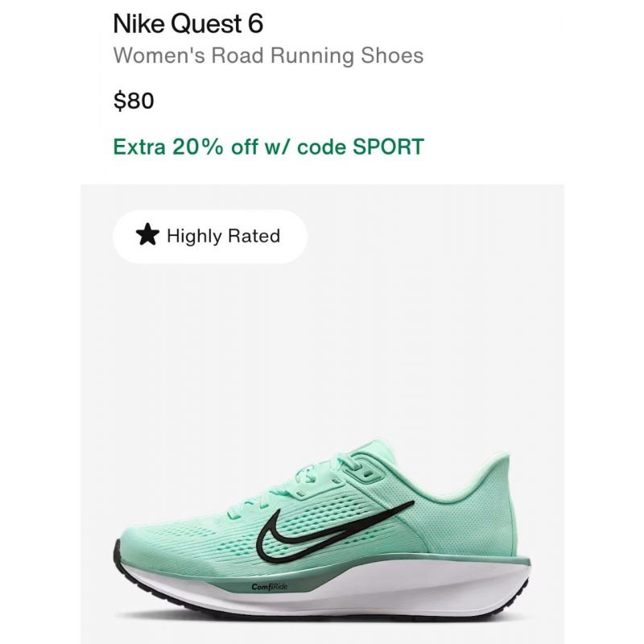Click the star icon in Highly Rated badge
The width and height of the screenshot is (644, 644).
tap(147, 235)
